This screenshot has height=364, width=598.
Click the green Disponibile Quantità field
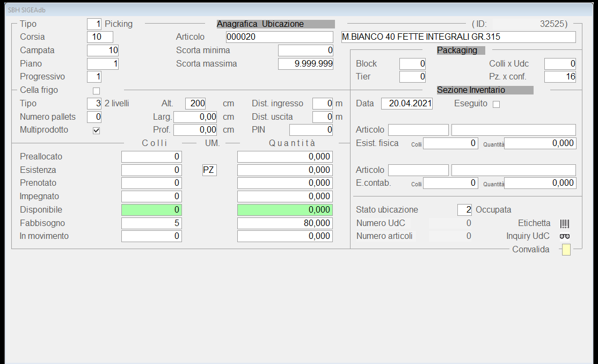(285, 210)
